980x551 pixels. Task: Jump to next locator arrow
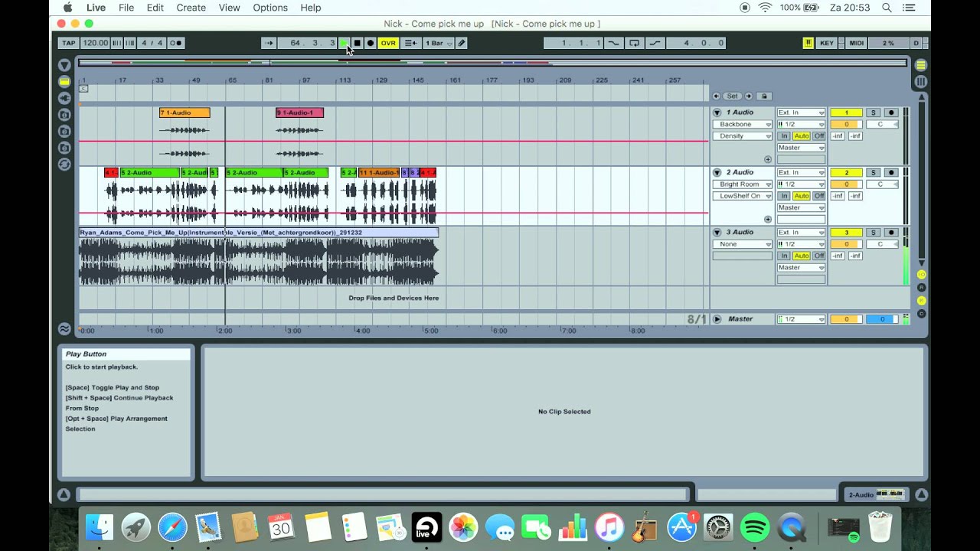point(749,96)
